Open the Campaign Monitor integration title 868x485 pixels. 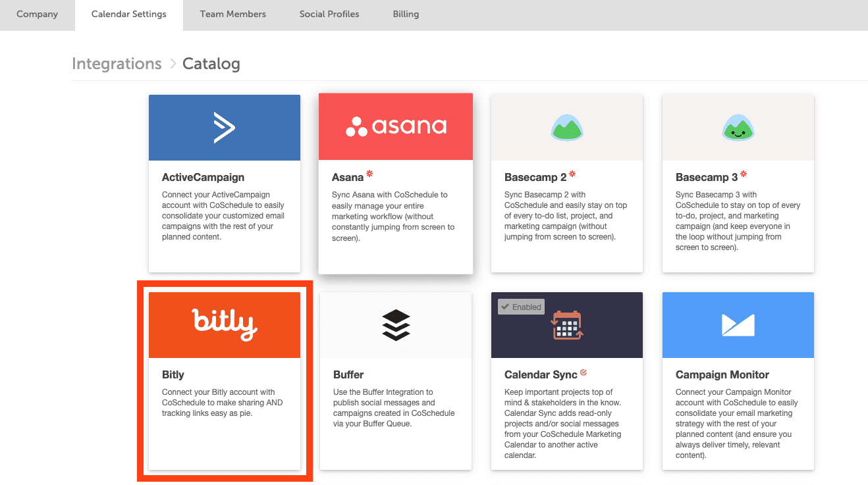[722, 375]
